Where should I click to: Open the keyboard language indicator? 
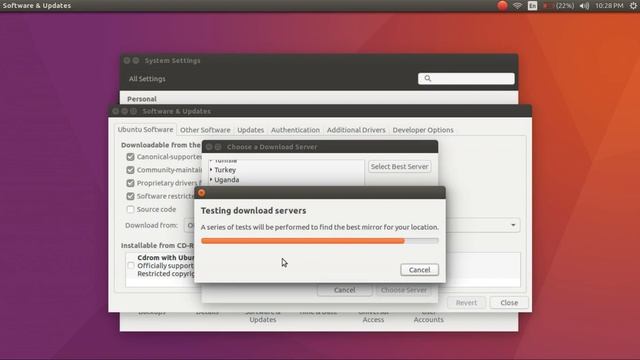(x=532, y=6)
